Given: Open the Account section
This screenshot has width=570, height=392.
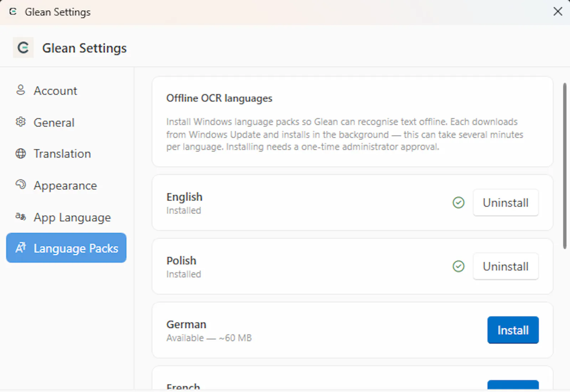Looking at the screenshot, I should click(x=66, y=91).
